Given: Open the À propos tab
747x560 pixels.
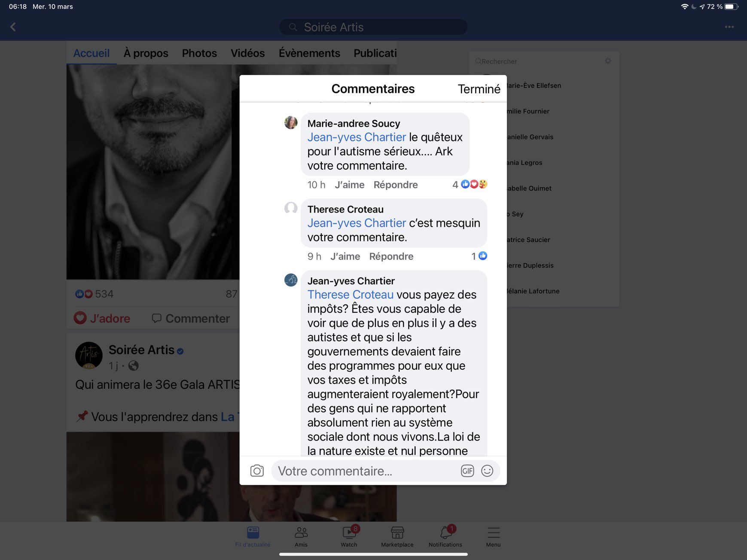Looking at the screenshot, I should (x=146, y=53).
